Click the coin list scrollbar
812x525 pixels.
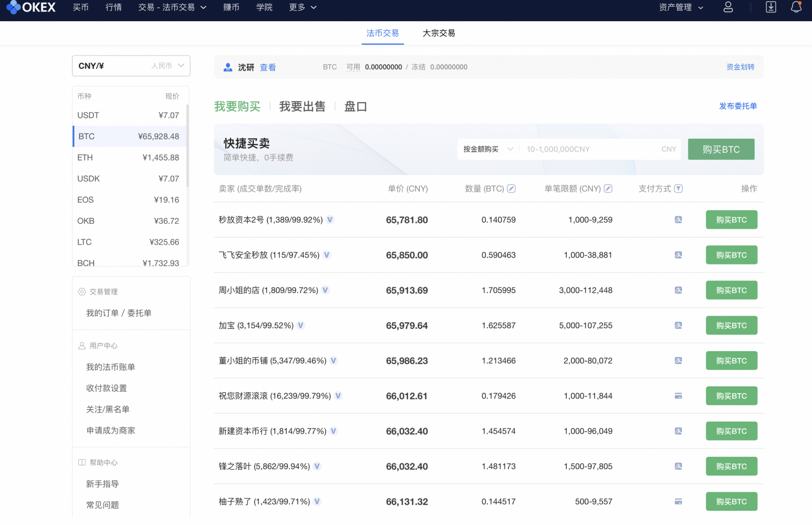point(188,145)
